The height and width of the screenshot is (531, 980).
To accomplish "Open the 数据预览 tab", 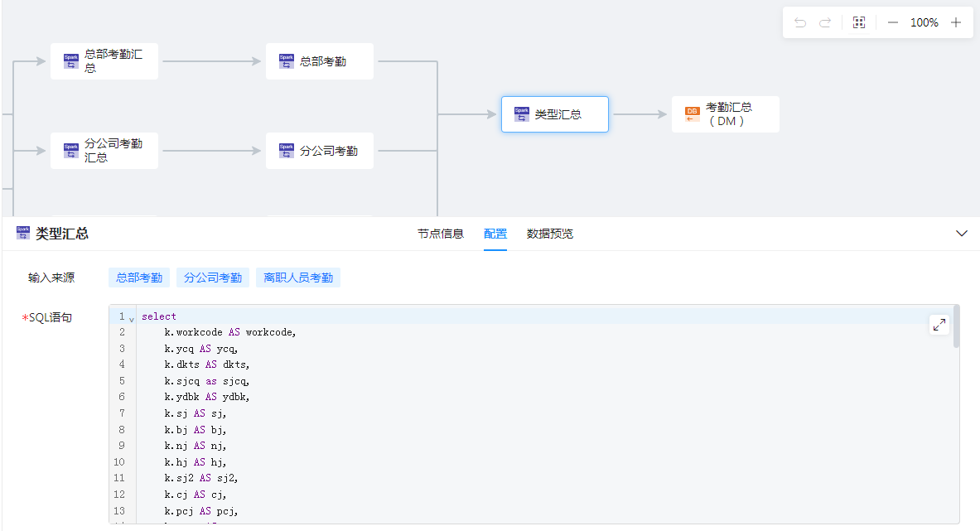I will (550, 234).
